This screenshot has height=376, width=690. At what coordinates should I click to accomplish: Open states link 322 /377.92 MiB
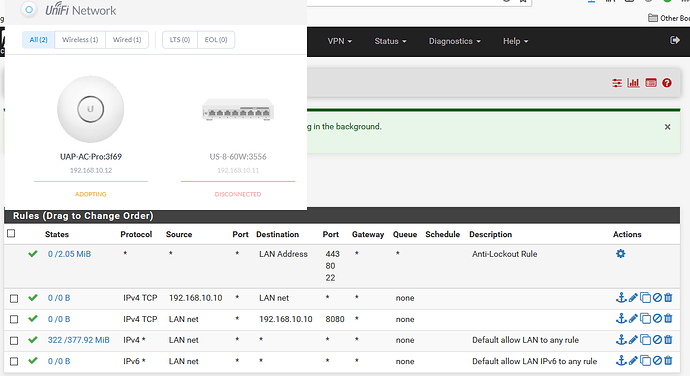[79, 340]
